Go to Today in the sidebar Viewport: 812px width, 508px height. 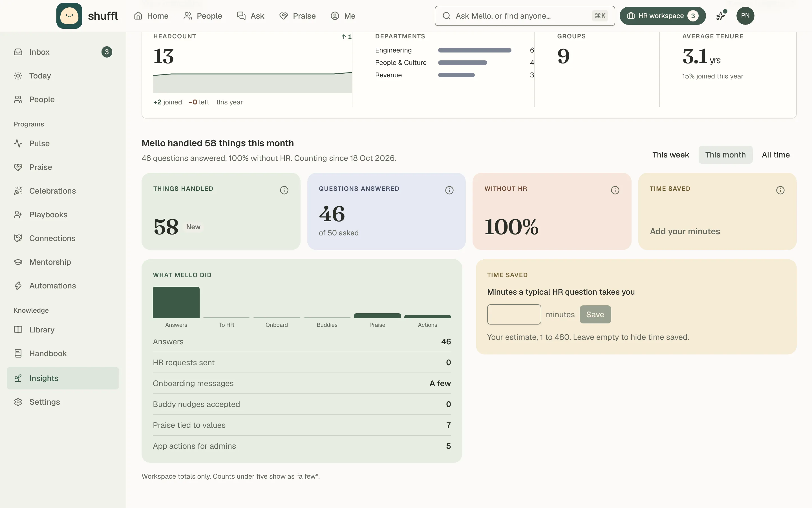coord(63,76)
